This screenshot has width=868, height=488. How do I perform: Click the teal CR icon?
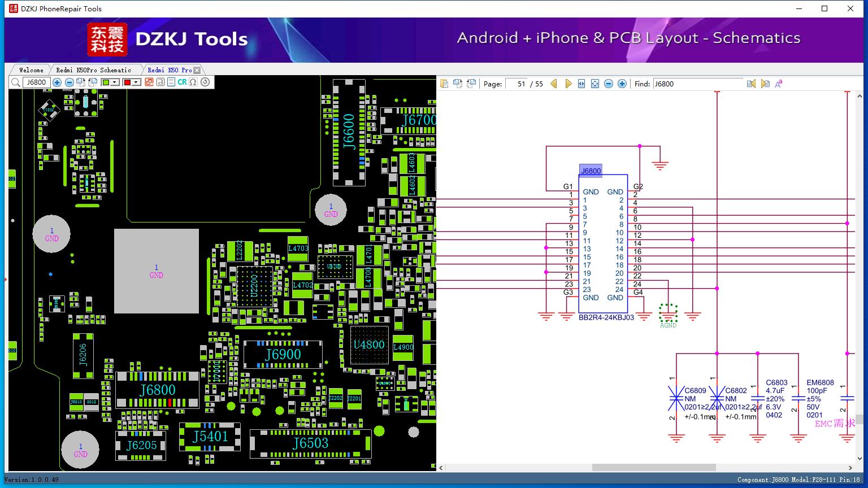tap(182, 82)
